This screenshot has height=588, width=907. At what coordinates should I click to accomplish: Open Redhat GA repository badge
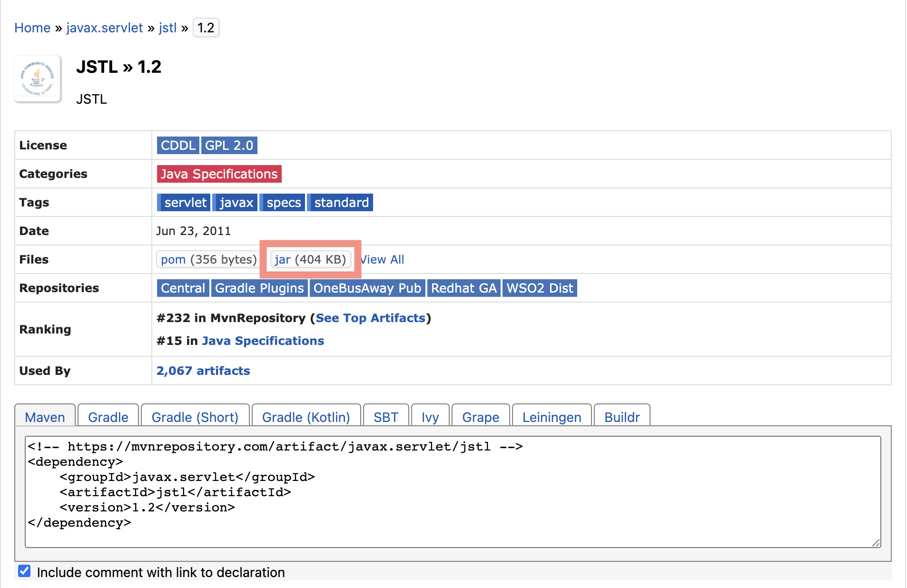pos(463,288)
